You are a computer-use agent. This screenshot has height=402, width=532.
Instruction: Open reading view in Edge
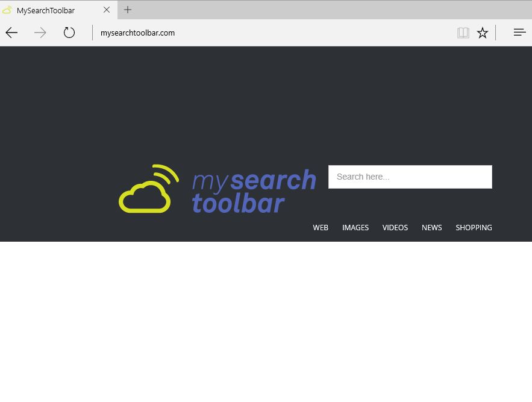(463, 33)
